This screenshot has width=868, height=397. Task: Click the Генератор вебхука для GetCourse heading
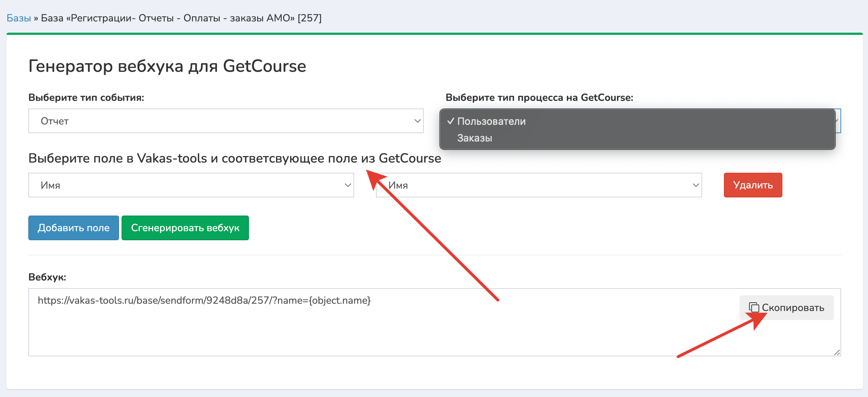(x=167, y=66)
